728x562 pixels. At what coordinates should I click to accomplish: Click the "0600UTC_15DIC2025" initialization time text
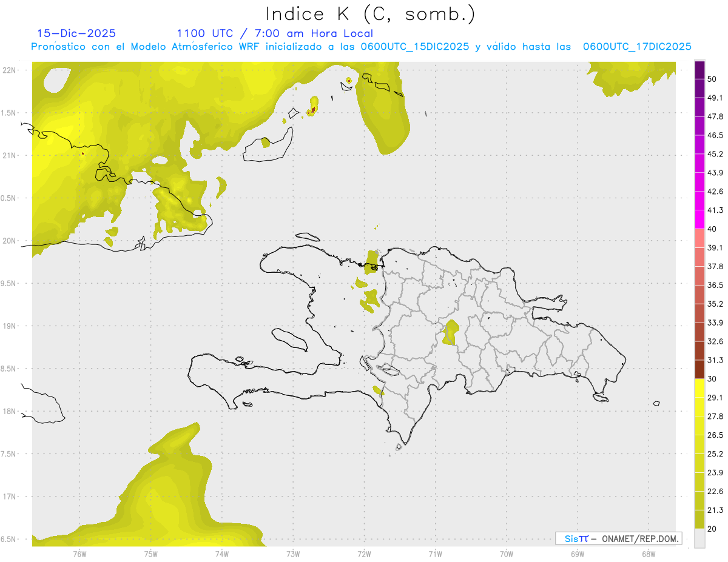[x=415, y=47]
